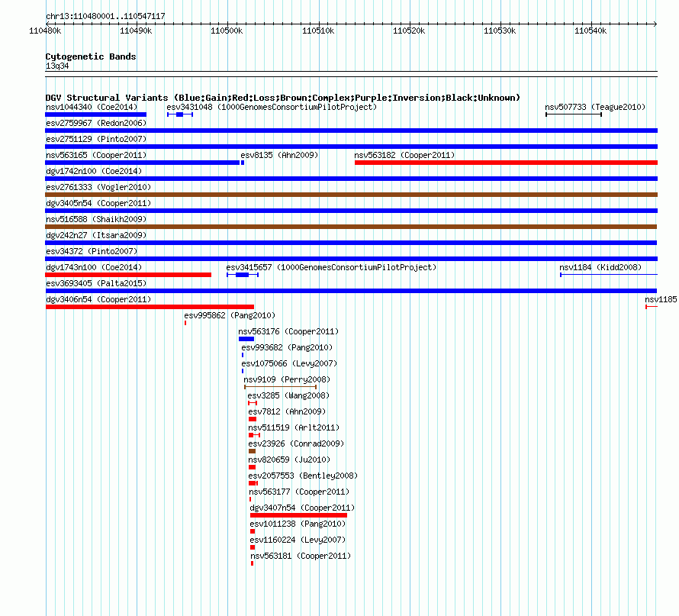Viewport: 679px width, 616px height.
Task: Select the brown nsv9109 range line
Action: coord(281,387)
